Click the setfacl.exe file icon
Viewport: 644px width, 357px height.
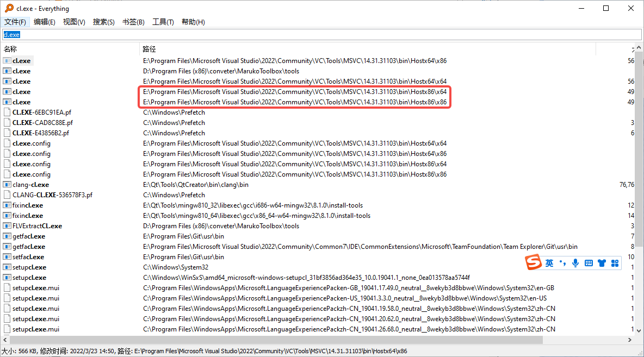[7, 257]
